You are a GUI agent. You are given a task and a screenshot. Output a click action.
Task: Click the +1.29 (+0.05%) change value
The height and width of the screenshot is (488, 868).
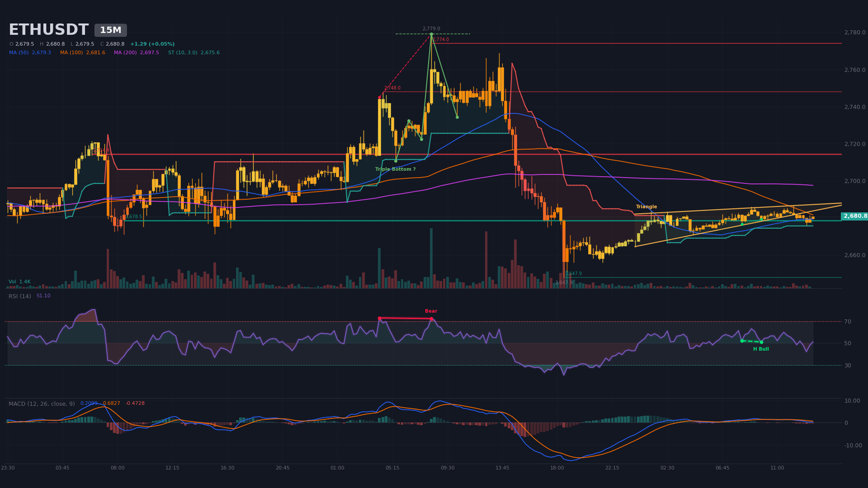[x=152, y=44]
